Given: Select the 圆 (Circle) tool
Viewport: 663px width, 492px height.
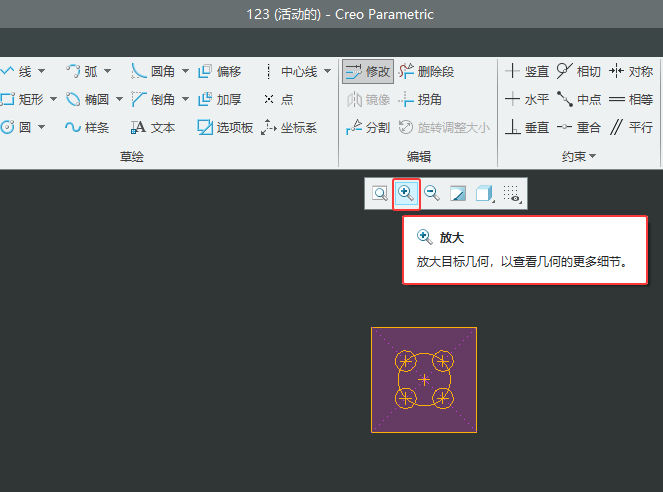Looking at the screenshot, I should 16,127.
